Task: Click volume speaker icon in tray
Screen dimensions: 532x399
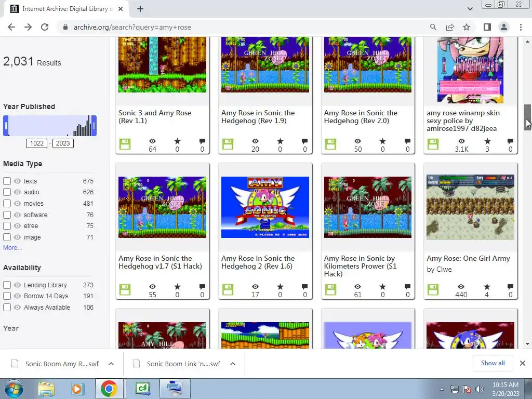Action: pyautogui.click(x=480, y=389)
